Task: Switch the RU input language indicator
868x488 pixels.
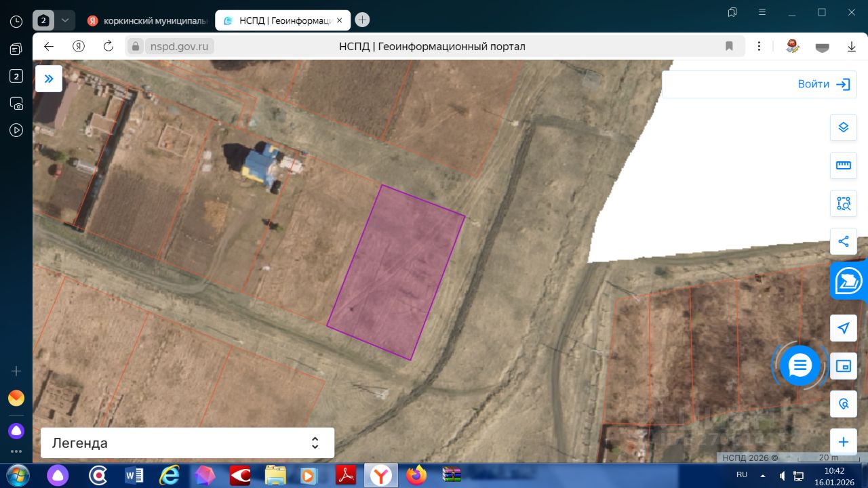Action: point(742,475)
